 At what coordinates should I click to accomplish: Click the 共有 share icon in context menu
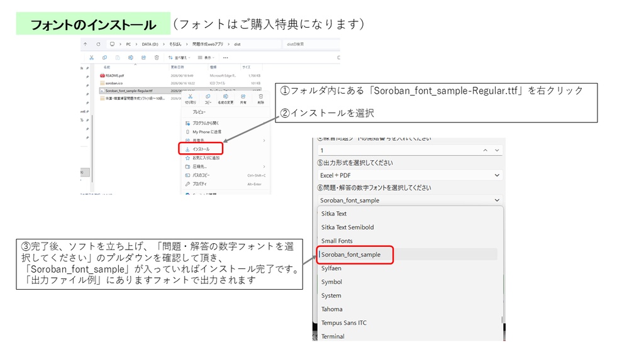[x=243, y=96]
